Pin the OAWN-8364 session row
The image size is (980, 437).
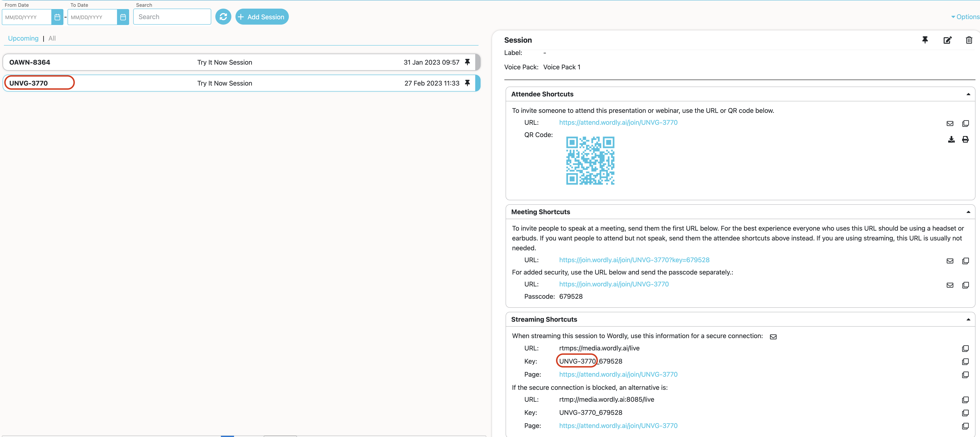[x=468, y=62]
